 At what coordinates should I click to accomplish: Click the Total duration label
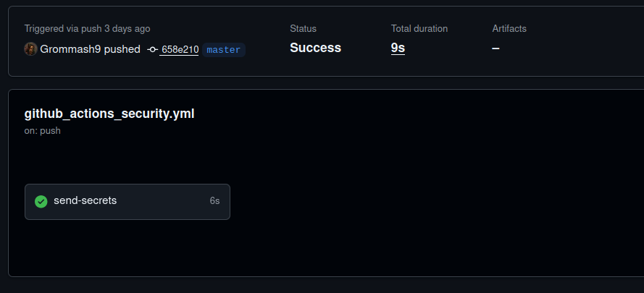tap(419, 28)
